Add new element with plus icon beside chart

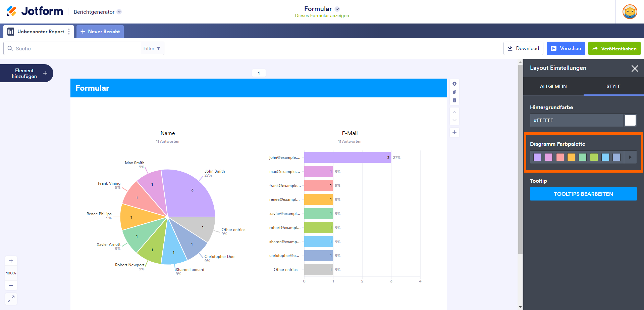(454, 132)
